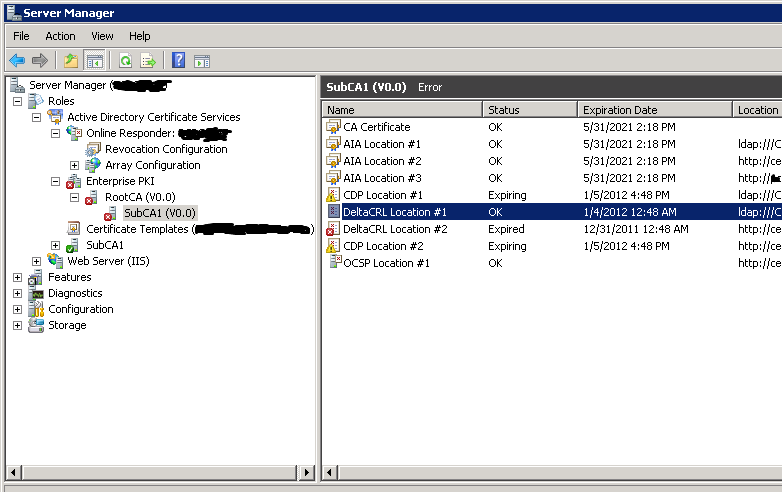Viewport: 782px width, 492px height.
Task: Click the Roles node icon
Action: coord(36,101)
